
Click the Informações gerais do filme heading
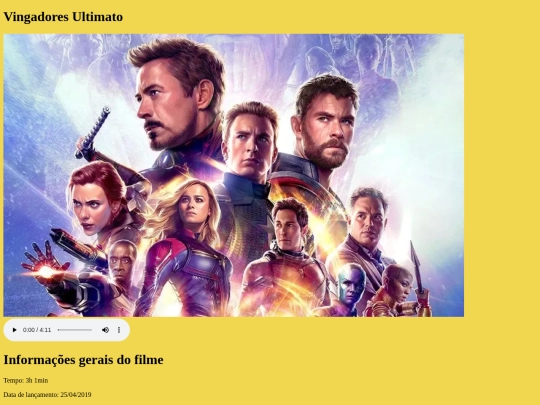(83, 360)
